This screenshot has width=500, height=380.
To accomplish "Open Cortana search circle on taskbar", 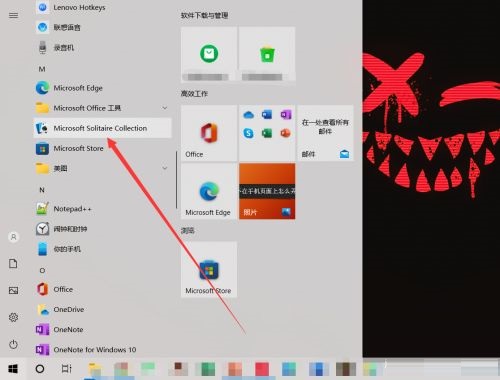I will click(x=40, y=369).
